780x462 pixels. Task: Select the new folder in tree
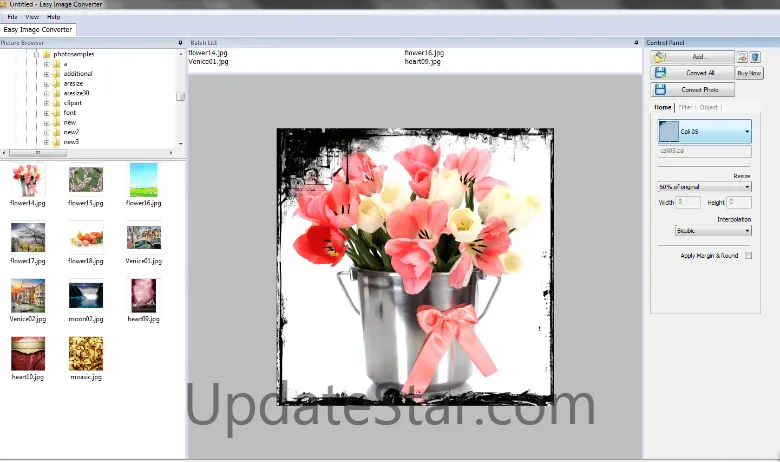70,122
